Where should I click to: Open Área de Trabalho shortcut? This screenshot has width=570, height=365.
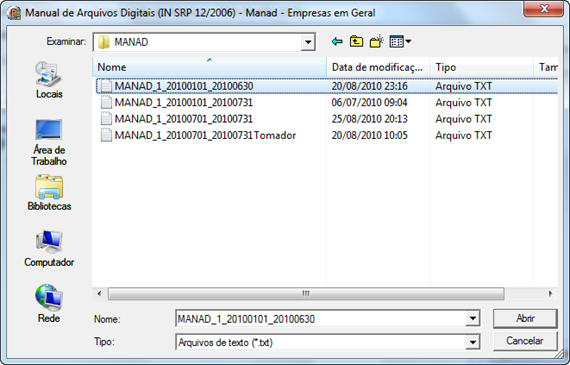coord(49,142)
